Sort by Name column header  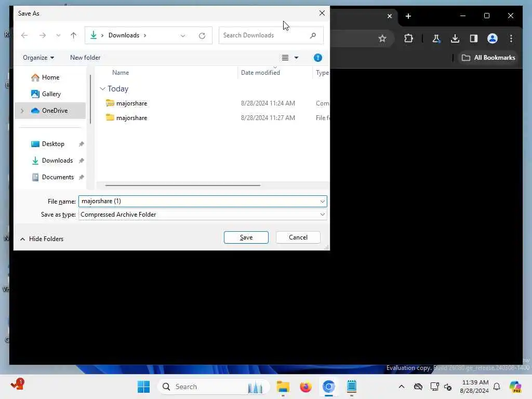click(121, 73)
